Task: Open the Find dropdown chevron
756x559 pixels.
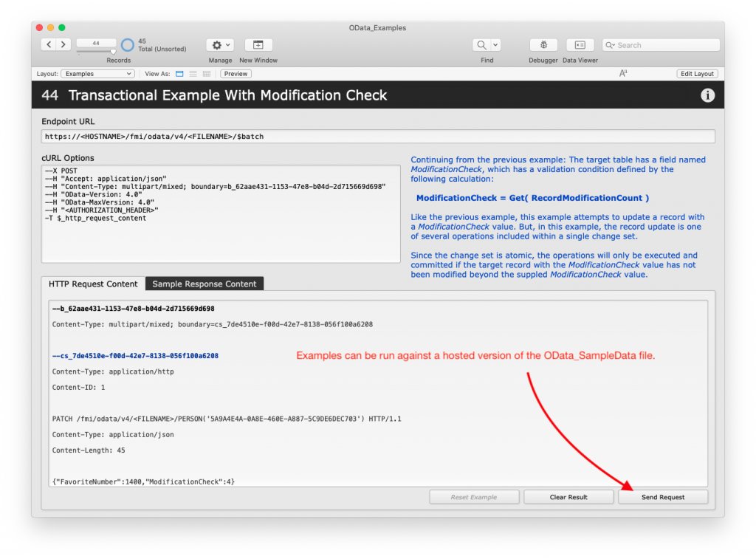Action: (x=493, y=44)
